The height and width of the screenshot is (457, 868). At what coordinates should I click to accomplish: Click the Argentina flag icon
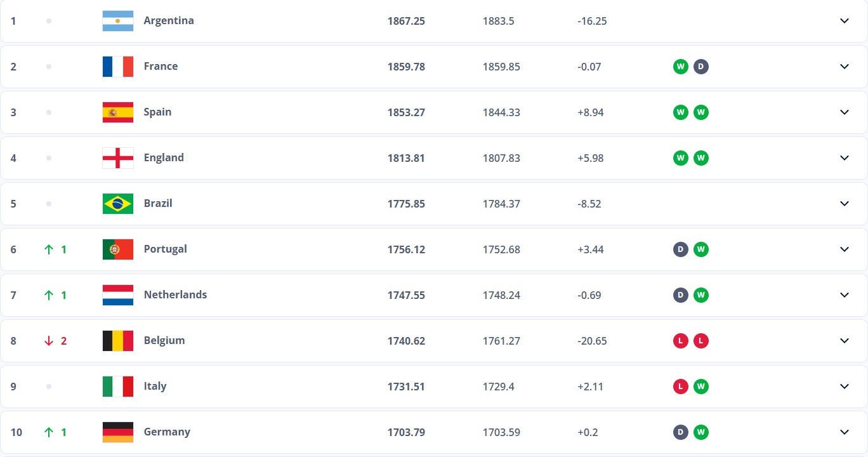(118, 21)
